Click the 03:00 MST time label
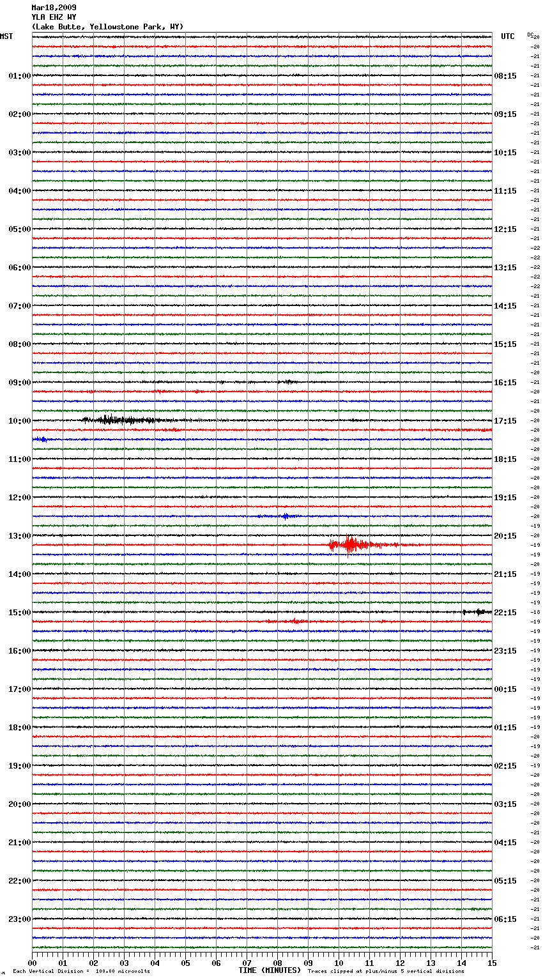Viewport: 543px width, 980px height. click(20, 153)
